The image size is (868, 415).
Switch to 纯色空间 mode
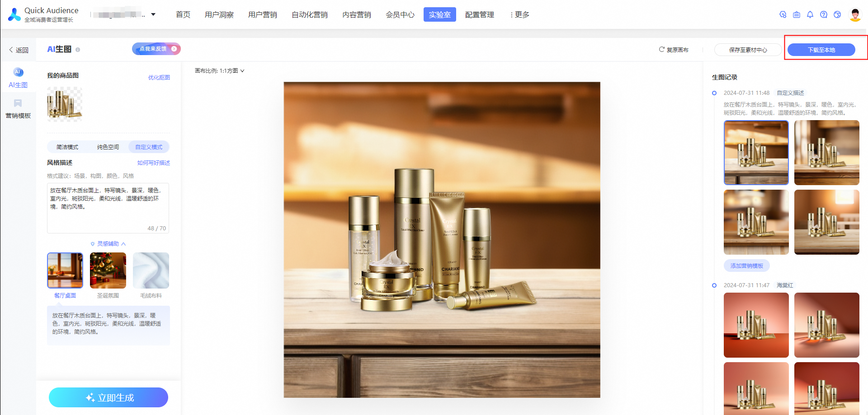point(108,147)
